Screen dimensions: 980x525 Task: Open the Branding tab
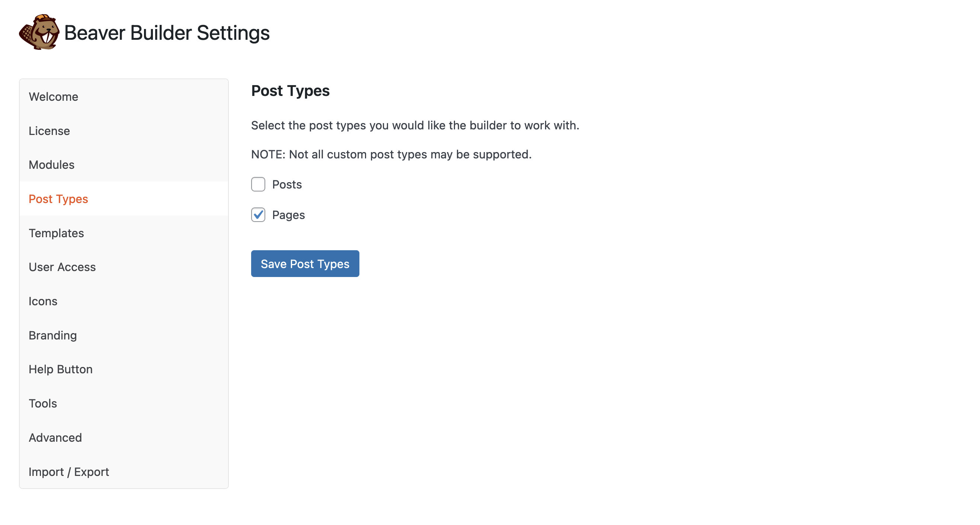click(53, 335)
